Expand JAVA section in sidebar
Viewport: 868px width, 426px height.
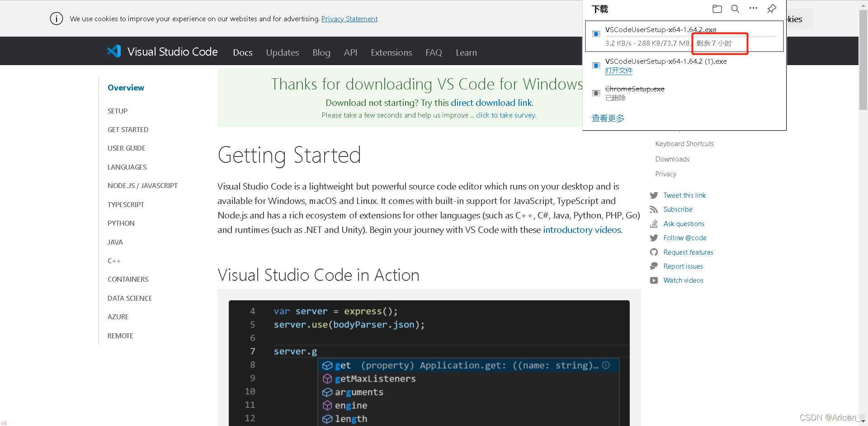click(115, 242)
